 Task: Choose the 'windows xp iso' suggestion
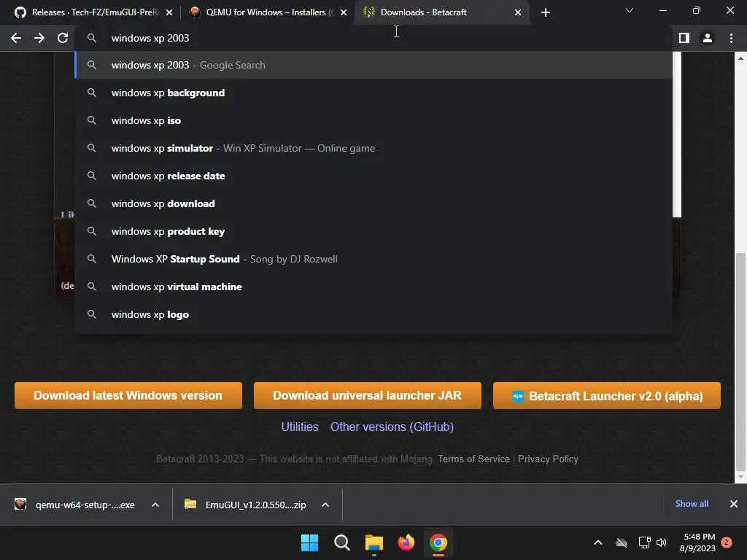pyautogui.click(x=374, y=120)
